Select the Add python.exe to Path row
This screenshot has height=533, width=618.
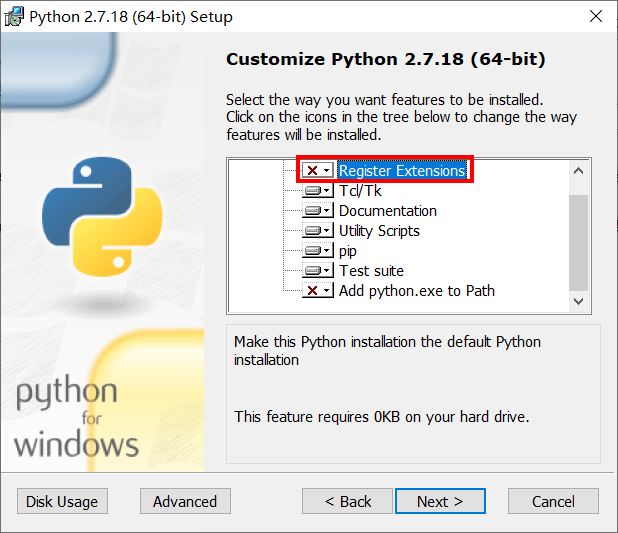(x=417, y=291)
